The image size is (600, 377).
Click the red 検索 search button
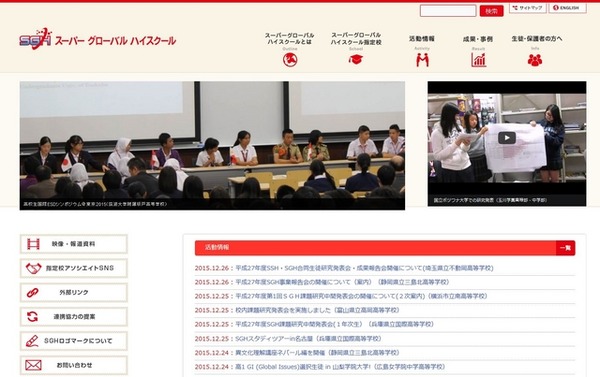tap(491, 11)
